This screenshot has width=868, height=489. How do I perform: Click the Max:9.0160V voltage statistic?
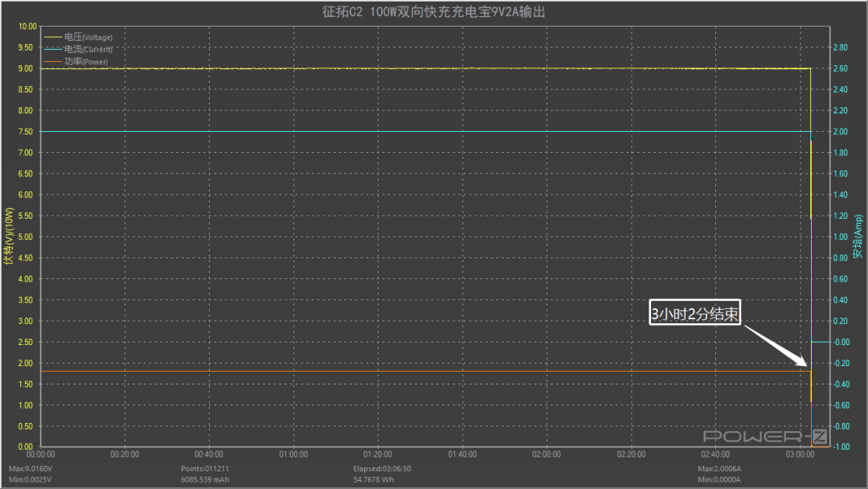coord(31,469)
